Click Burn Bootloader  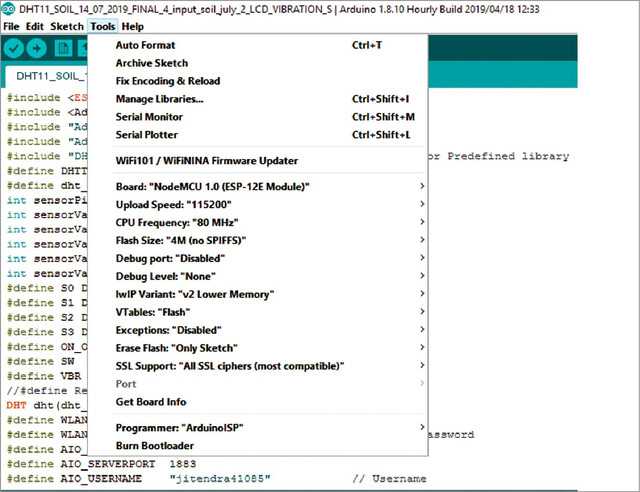point(258,446)
